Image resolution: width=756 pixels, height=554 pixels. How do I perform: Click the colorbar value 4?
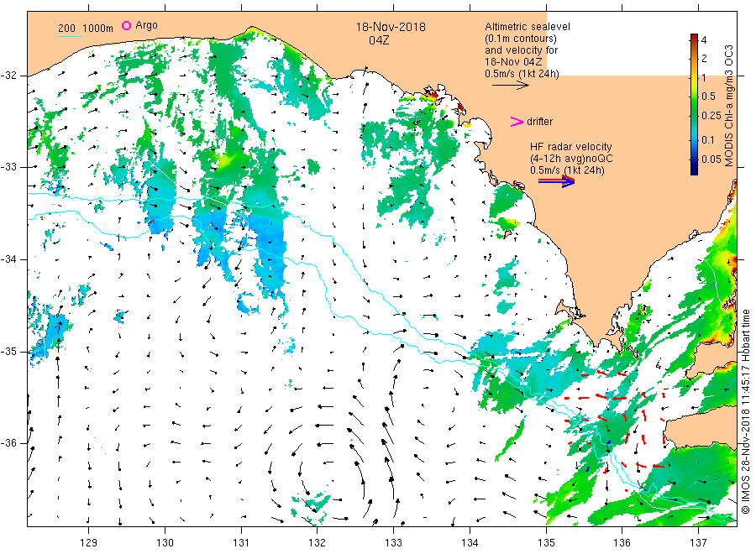click(x=704, y=40)
